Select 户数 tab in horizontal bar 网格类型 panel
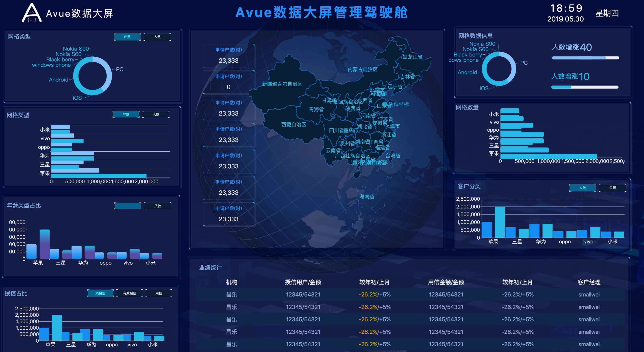The width and height of the screenshot is (644, 352). [126, 114]
